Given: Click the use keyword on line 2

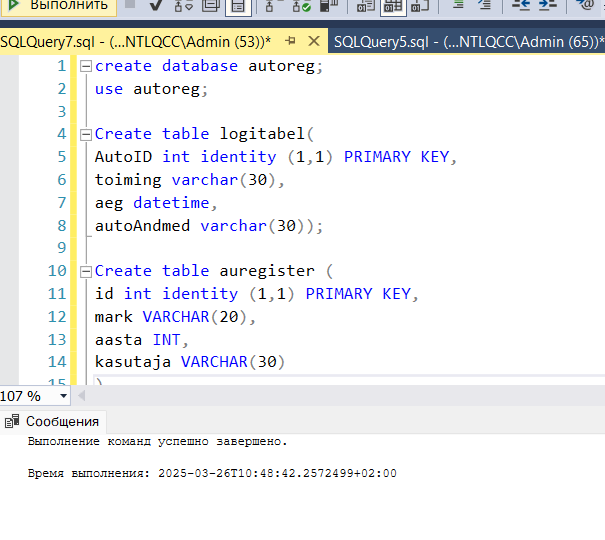Looking at the screenshot, I should (x=109, y=89).
